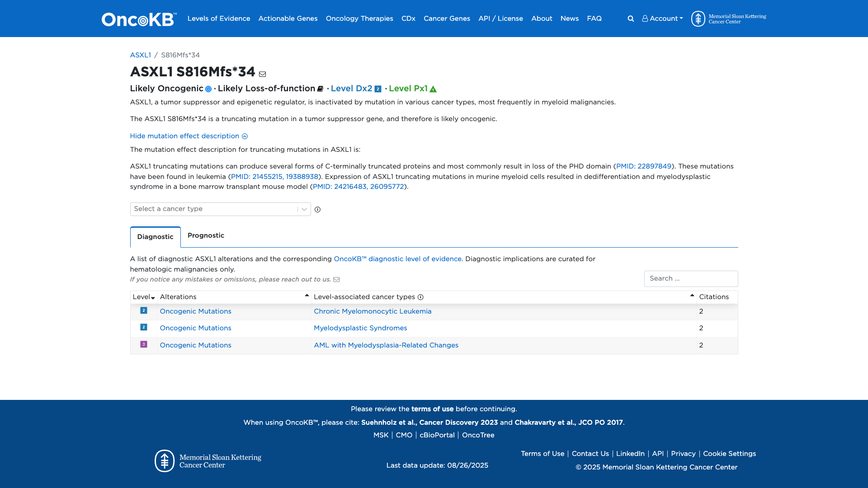Open Actionable Genes in navigation bar
Screen dimensions: 868x488
[288, 19]
